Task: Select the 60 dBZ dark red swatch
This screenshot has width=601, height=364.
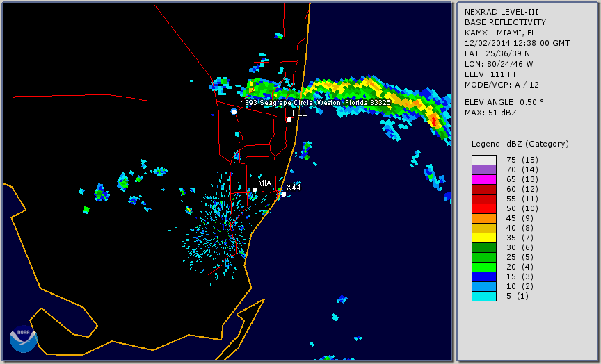Action: [483, 189]
